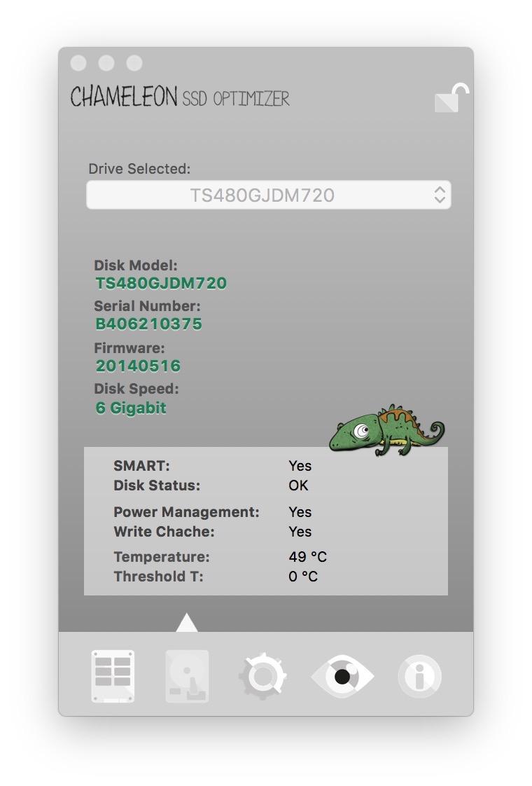Click the Write Chache label
The width and height of the screenshot is (532, 786).
point(164,531)
